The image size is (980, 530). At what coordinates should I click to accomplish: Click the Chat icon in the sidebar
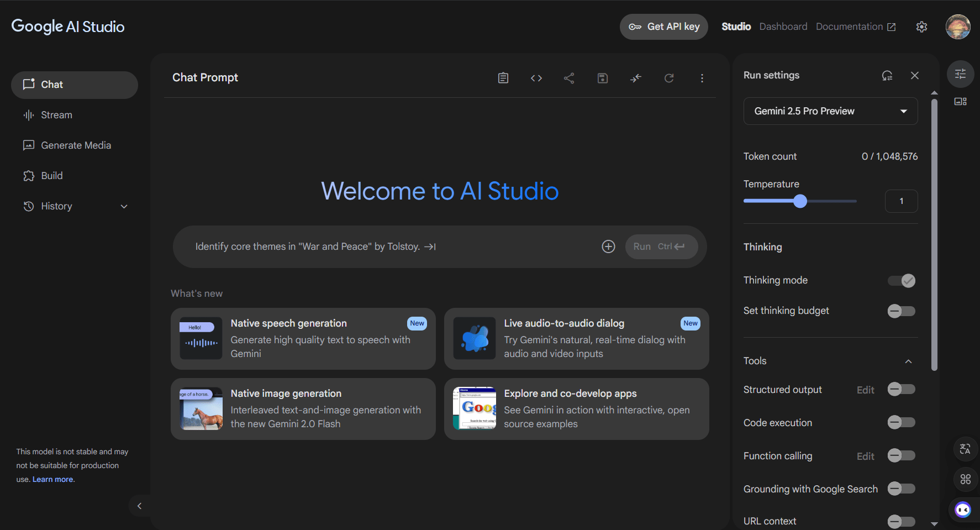pos(29,85)
